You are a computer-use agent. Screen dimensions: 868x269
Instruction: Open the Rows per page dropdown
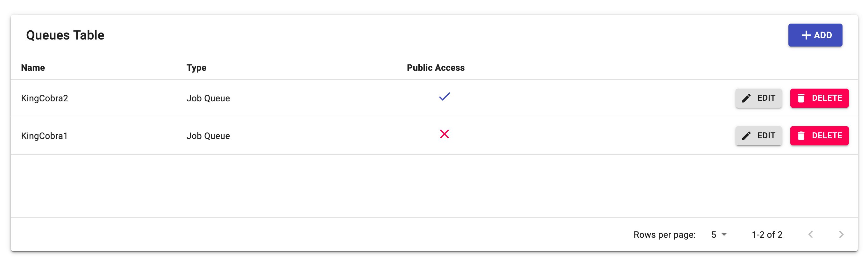click(x=719, y=235)
